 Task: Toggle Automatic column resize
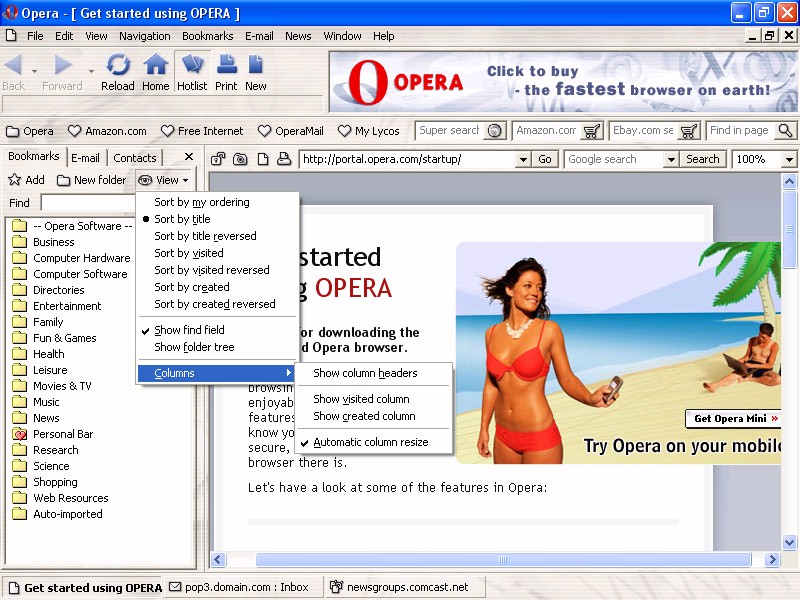point(375,442)
